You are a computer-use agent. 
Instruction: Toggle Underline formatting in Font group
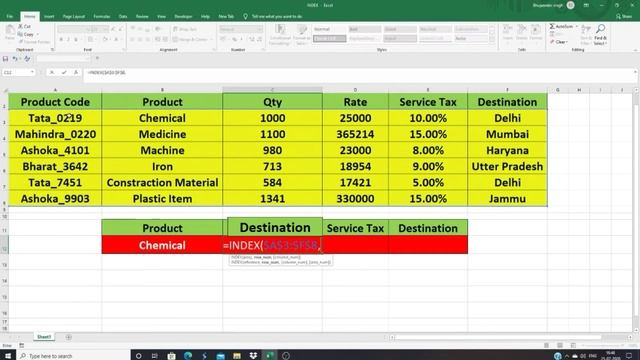pyautogui.click(x=76, y=40)
